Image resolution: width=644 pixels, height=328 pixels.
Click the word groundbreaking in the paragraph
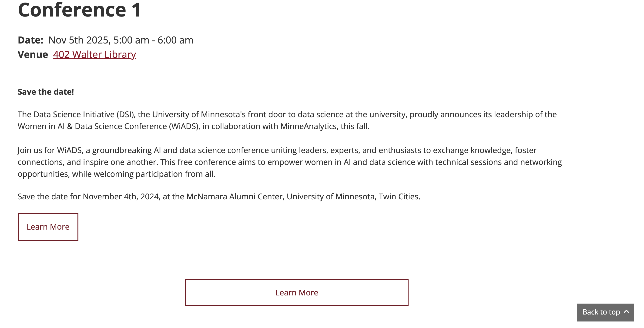(122, 150)
